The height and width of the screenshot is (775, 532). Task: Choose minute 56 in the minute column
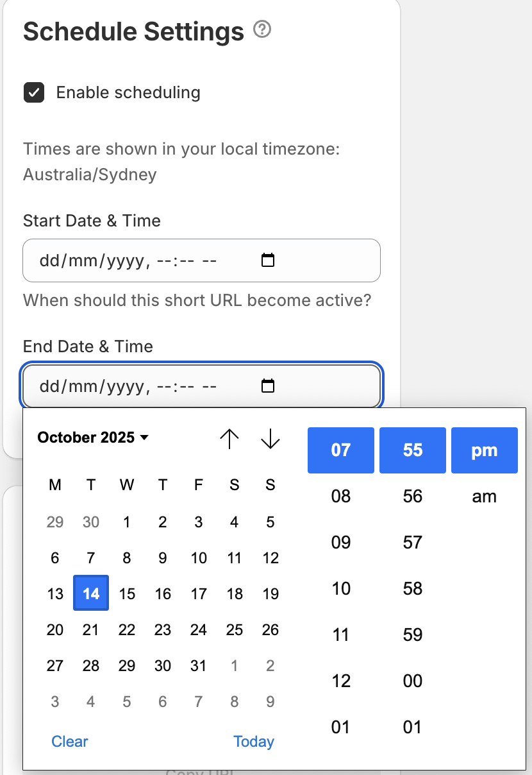pyautogui.click(x=412, y=496)
